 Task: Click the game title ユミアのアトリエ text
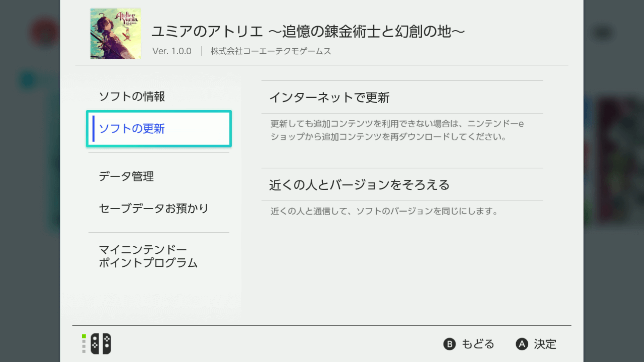coord(308,32)
